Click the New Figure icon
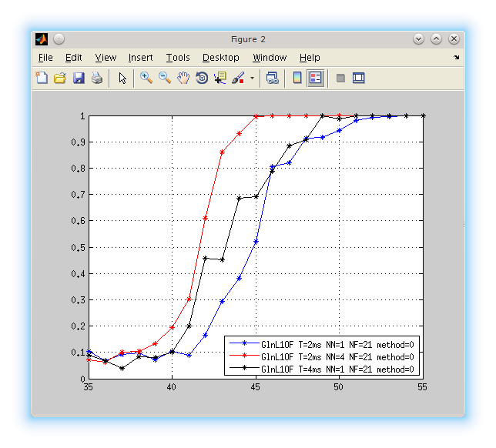 click(x=42, y=78)
